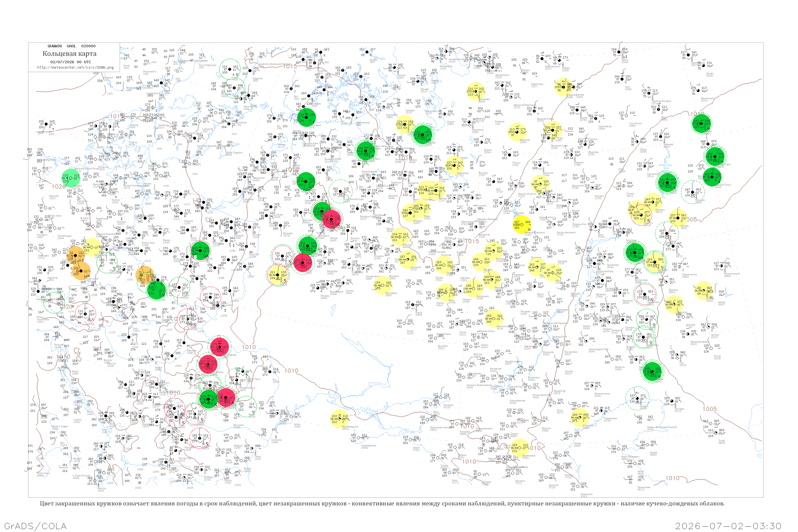Select the red weather circle above Ocna Sugatag
798x532 pixels.
pos(219,347)
